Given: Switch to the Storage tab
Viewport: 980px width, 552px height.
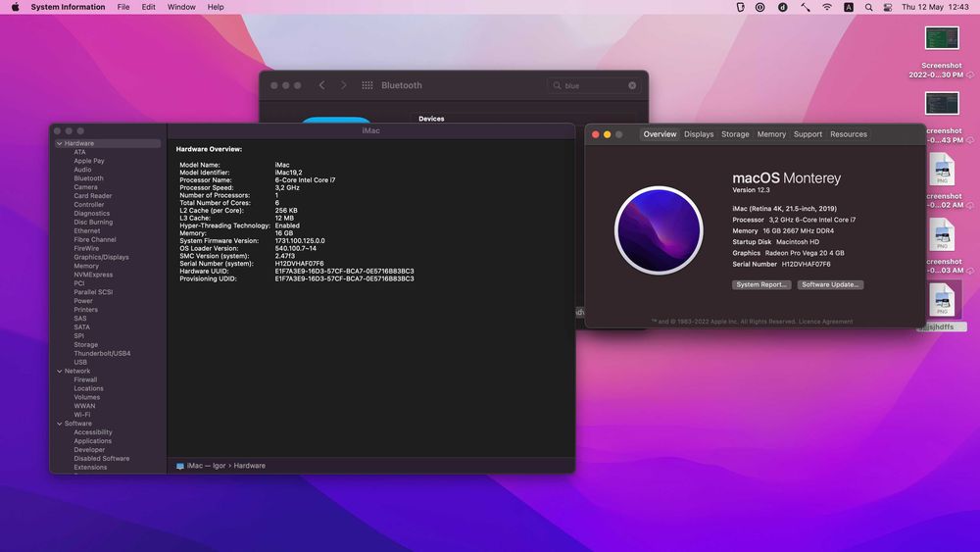Looking at the screenshot, I should coord(735,134).
